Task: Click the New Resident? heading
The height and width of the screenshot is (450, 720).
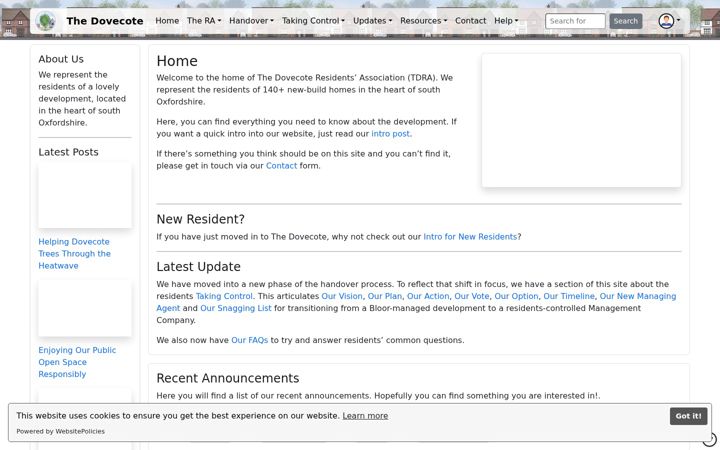Action: click(x=201, y=219)
